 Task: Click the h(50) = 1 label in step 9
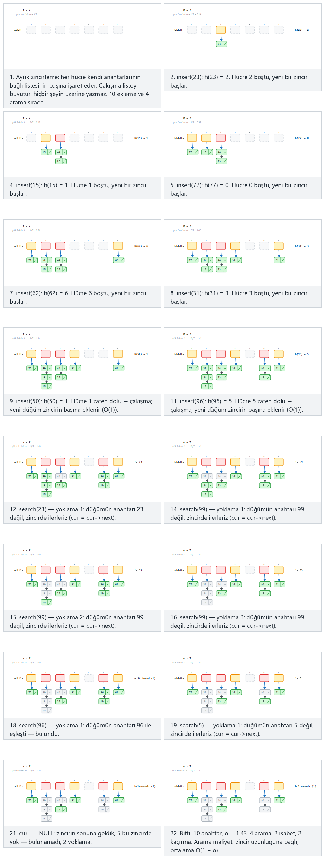pos(141,354)
